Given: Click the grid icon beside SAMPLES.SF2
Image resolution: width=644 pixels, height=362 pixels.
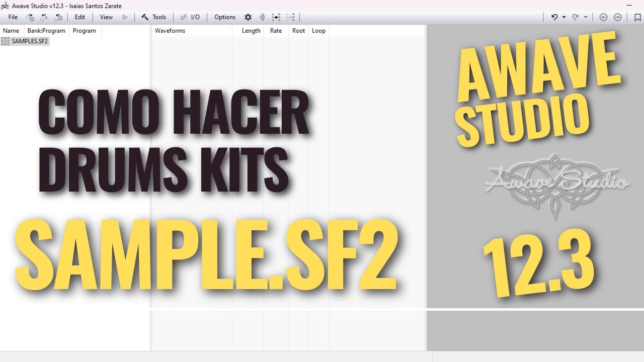Looking at the screenshot, I should coord(6,41).
